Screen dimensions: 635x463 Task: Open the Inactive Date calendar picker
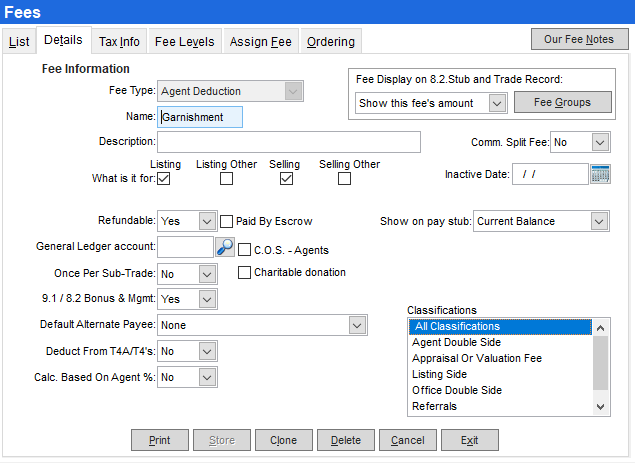point(600,174)
